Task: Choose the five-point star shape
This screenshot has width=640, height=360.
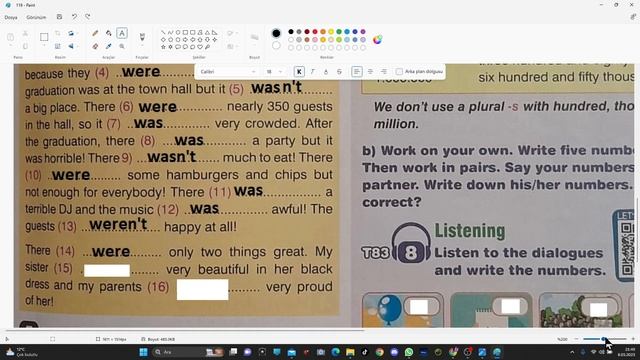Action: coord(163,47)
